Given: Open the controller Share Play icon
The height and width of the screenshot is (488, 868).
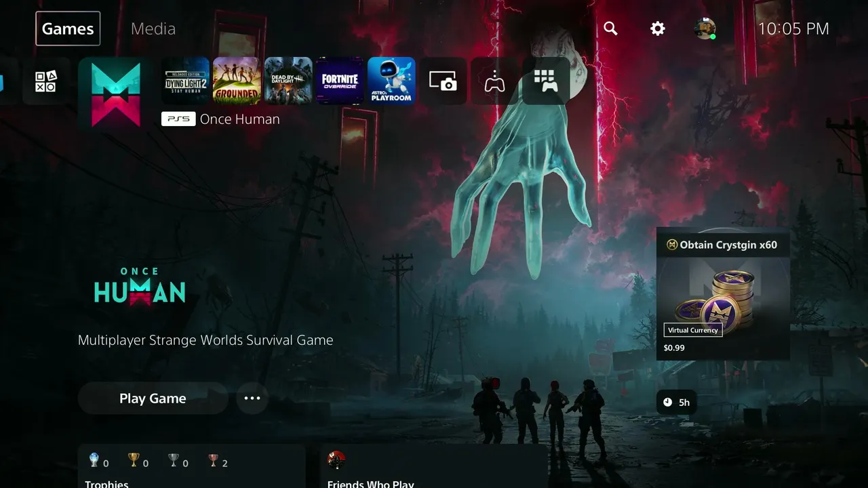Looking at the screenshot, I should (494, 81).
